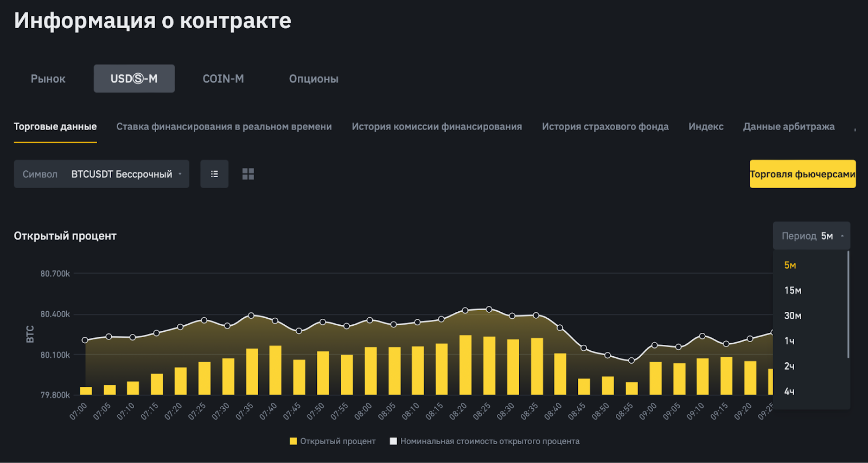Open the Рынок tab
The height and width of the screenshot is (463, 868).
click(48, 79)
